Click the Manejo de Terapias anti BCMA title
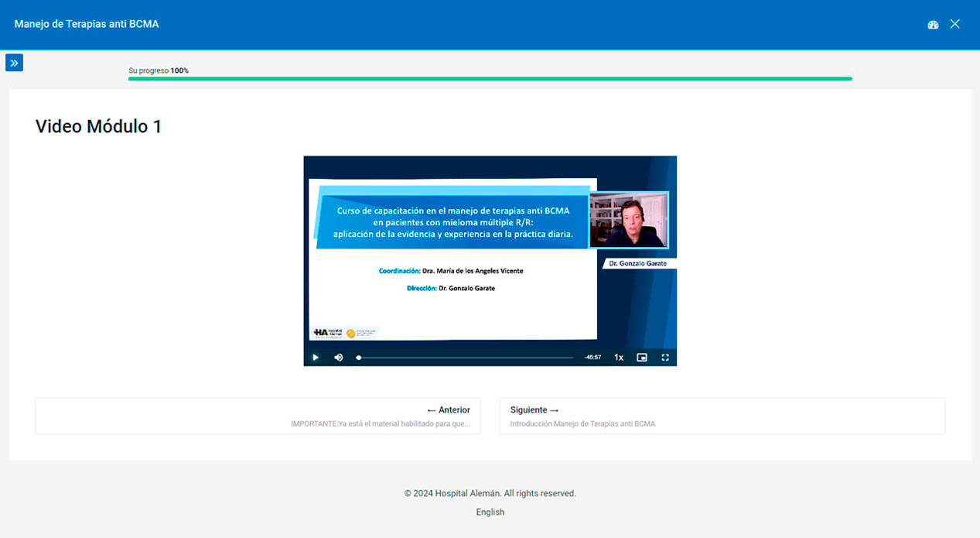The height and width of the screenshot is (538, 980). click(x=87, y=24)
